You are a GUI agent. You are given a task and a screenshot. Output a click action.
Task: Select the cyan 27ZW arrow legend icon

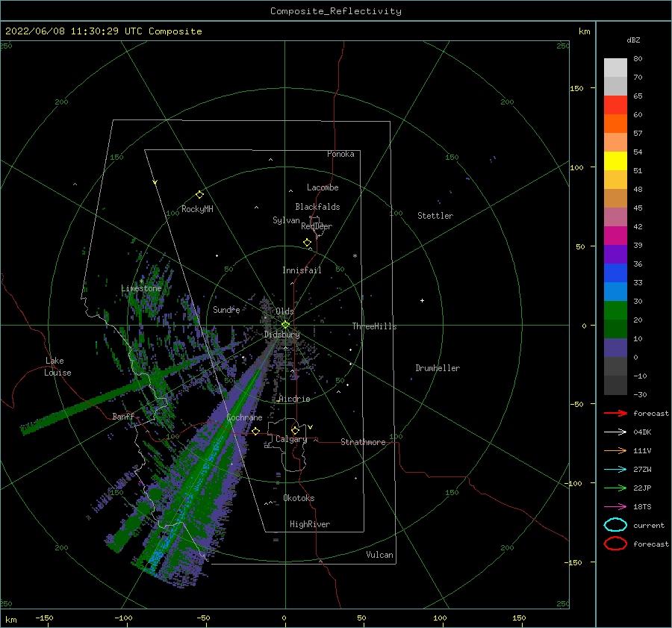tap(615, 470)
